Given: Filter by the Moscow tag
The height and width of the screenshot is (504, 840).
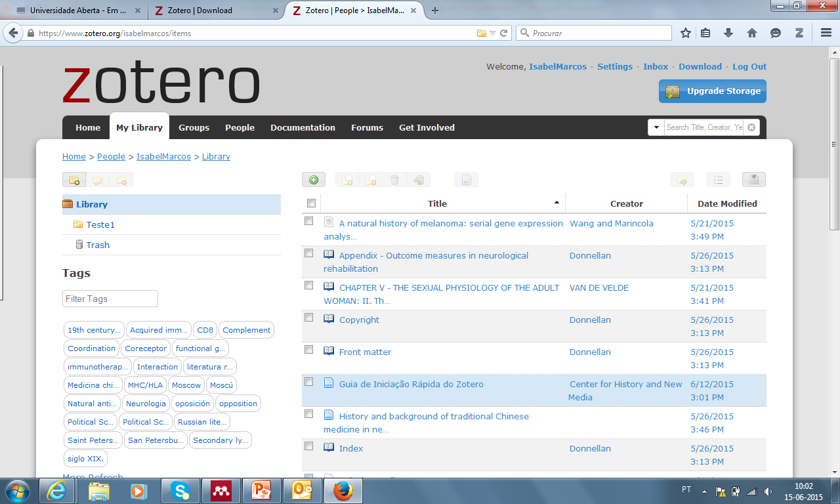Looking at the screenshot, I should 186,385.
